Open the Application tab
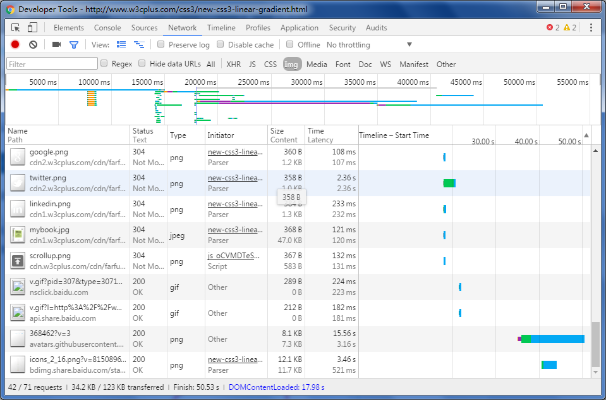This screenshot has height=400, width=606. click(x=299, y=28)
